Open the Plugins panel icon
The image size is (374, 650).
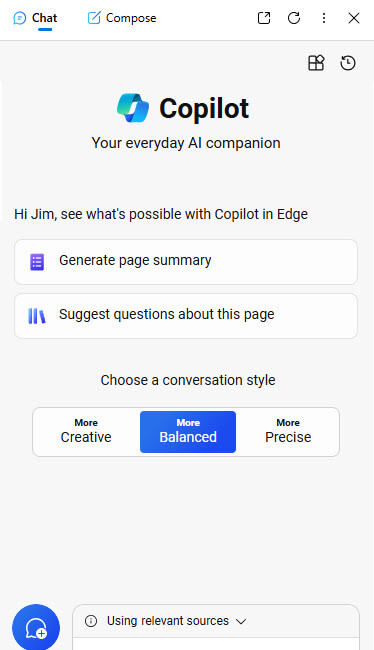pos(316,63)
